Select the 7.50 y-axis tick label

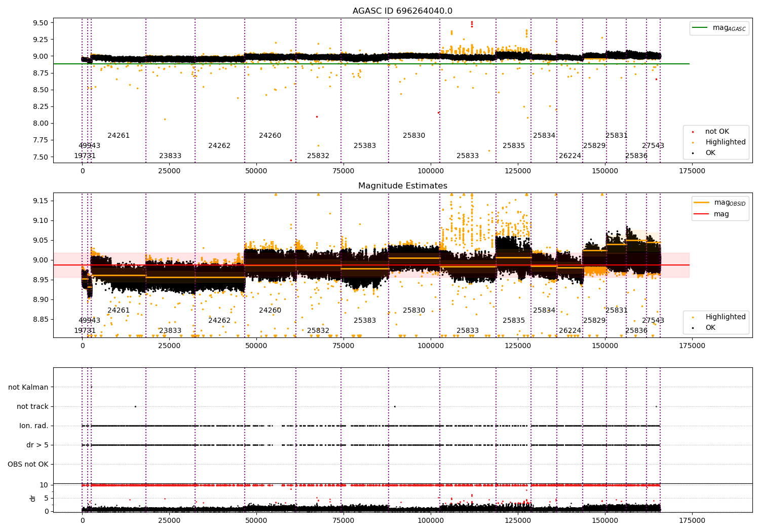41,157
